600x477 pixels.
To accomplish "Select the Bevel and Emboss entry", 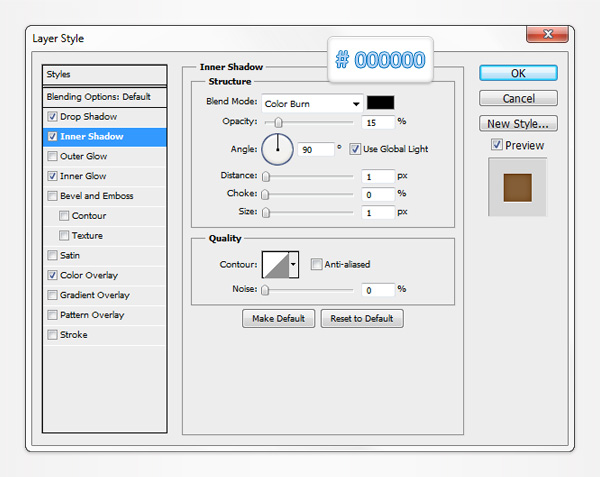I will tap(96, 196).
